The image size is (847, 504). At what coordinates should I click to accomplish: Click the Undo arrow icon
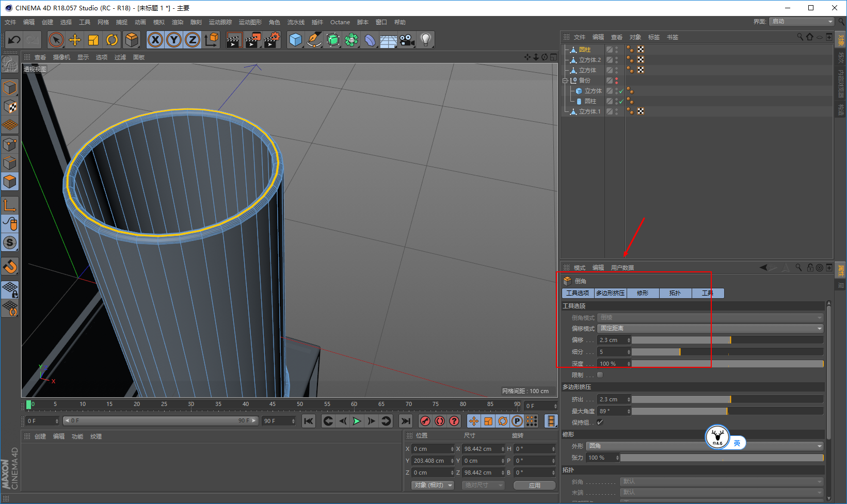(14, 40)
